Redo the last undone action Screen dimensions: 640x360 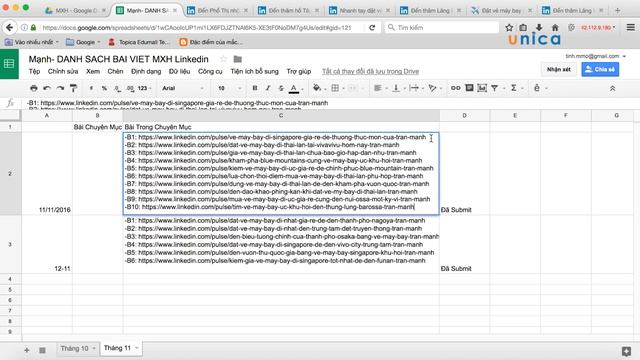60,88
